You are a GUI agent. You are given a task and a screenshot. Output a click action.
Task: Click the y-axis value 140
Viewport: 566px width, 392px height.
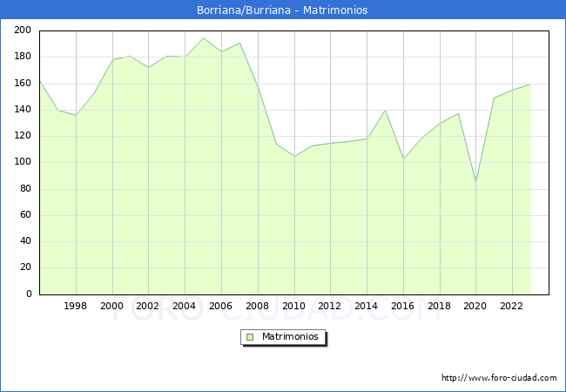coord(23,110)
